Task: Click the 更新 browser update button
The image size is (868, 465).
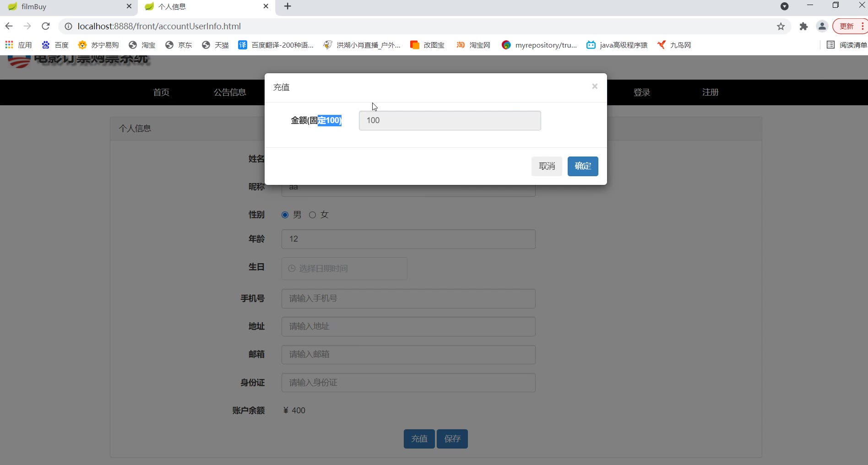Action: [850, 27]
